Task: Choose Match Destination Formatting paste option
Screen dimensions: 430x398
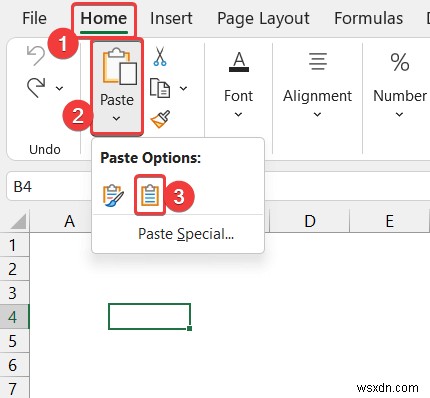Action: pyautogui.click(x=150, y=195)
